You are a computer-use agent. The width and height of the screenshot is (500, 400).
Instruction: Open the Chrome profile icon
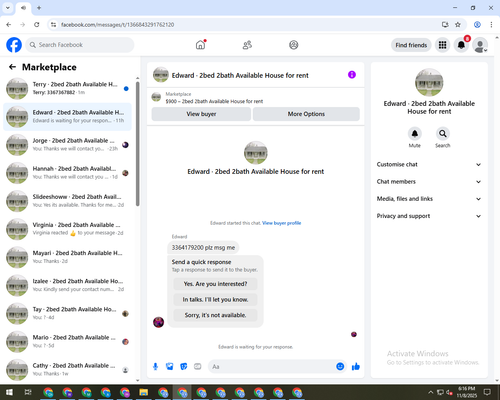[x=477, y=24]
